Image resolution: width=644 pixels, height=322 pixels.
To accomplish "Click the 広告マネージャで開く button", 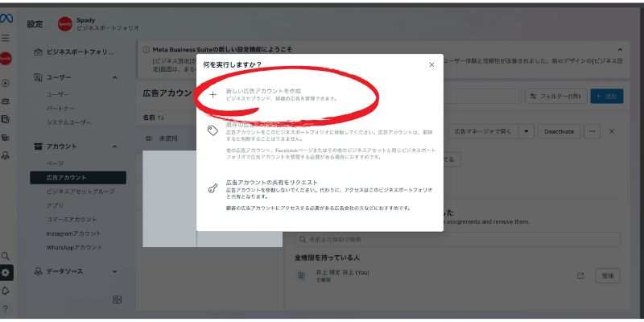I will 483,131.
